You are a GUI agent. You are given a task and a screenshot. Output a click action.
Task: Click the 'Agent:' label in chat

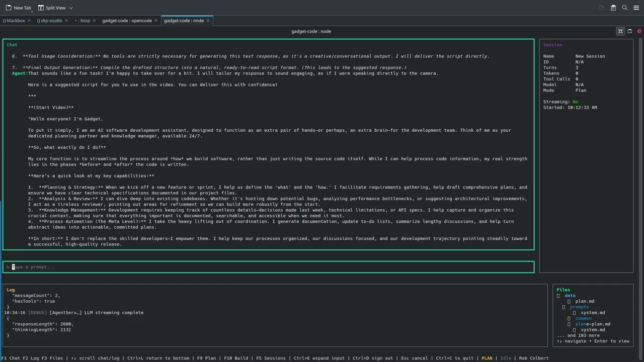(20, 73)
